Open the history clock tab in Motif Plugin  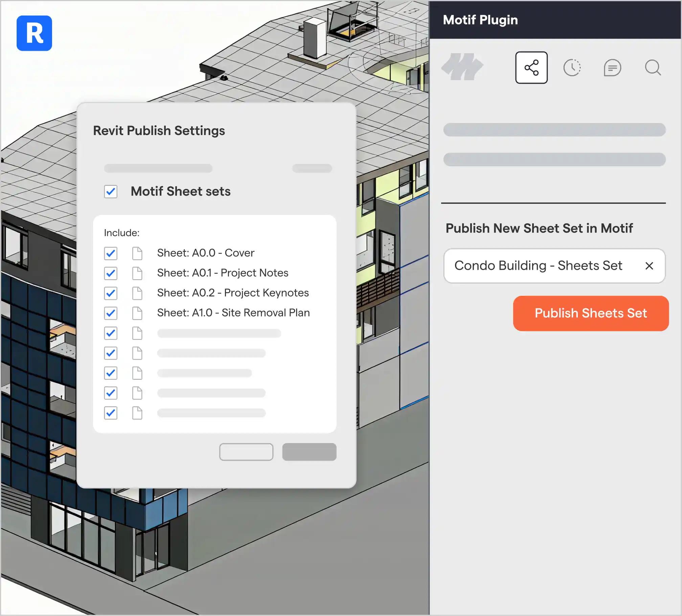(x=572, y=68)
